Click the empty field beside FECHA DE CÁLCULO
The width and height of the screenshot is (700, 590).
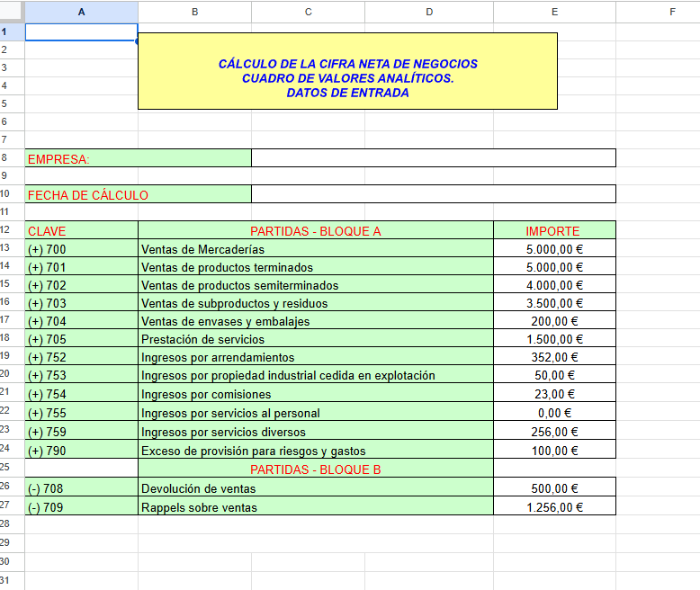(433, 194)
